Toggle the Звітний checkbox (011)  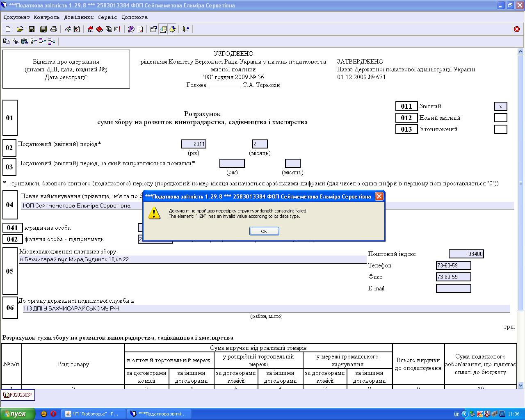500,107
